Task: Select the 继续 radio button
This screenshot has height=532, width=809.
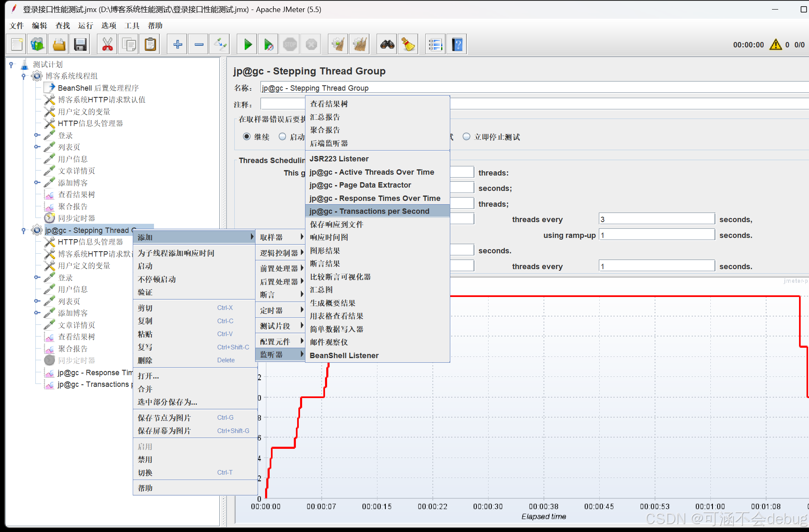Action: point(247,137)
